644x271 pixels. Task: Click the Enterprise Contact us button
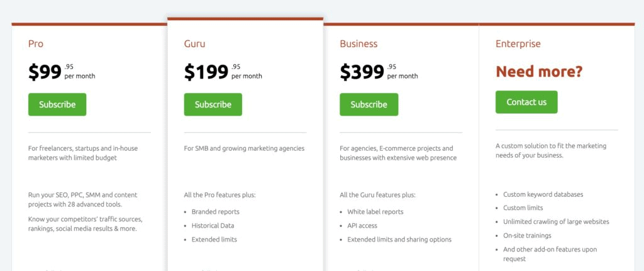click(x=526, y=102)
